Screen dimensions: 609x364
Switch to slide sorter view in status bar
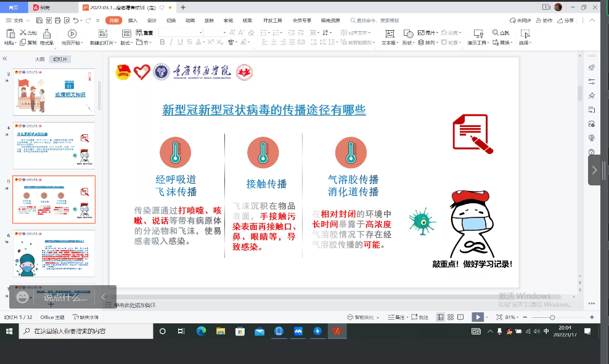(x=452, y=317)
